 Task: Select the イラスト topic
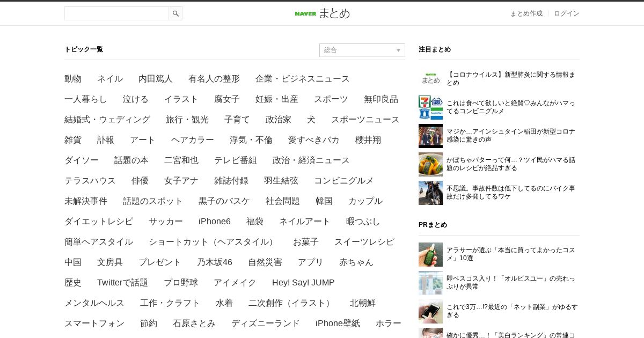click(181, 99)
